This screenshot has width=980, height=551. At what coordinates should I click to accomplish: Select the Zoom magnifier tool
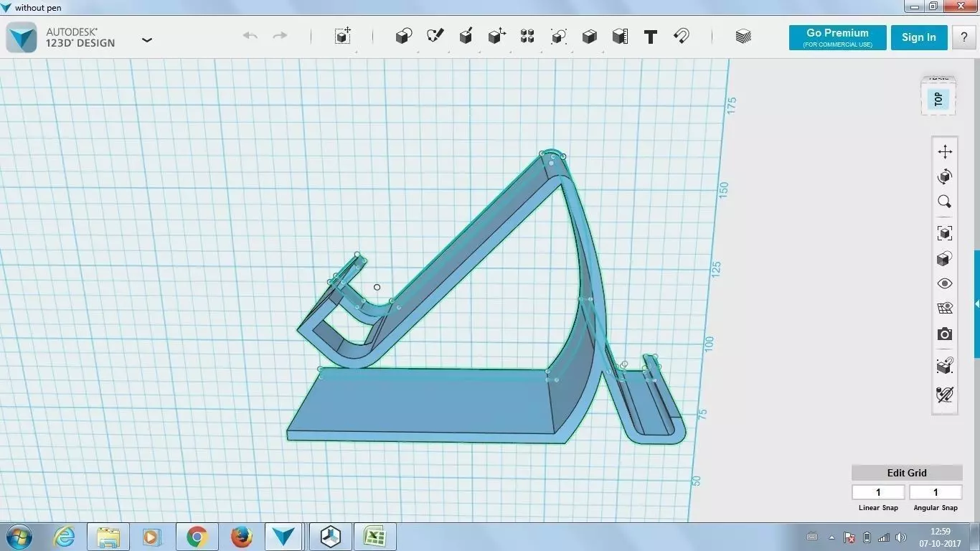point(945,202)
